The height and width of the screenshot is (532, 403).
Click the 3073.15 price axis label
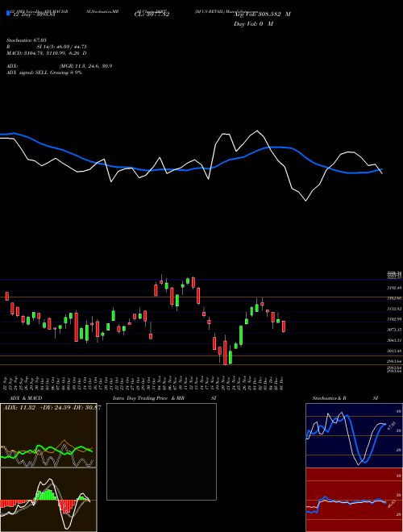tap(395, 330)
